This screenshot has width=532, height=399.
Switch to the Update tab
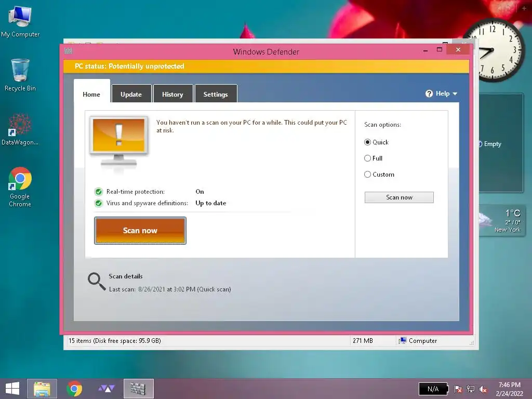(131, 94)
